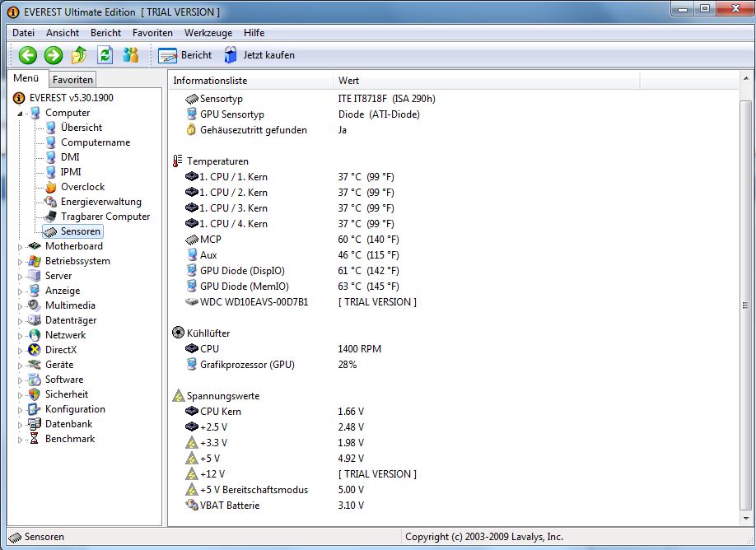The height and width of the screenshot is (550, 756).
Task: Open the Datei menu
Action: click(24, 33)
